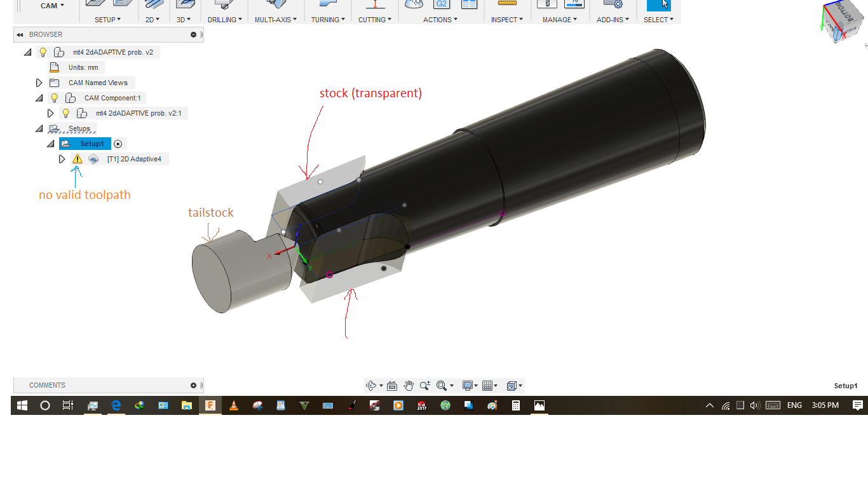Toggle lightbulb visibility for CAM Component:1
Screen dimensions: 868x488
pyautogui.click(x=55, y=98)
